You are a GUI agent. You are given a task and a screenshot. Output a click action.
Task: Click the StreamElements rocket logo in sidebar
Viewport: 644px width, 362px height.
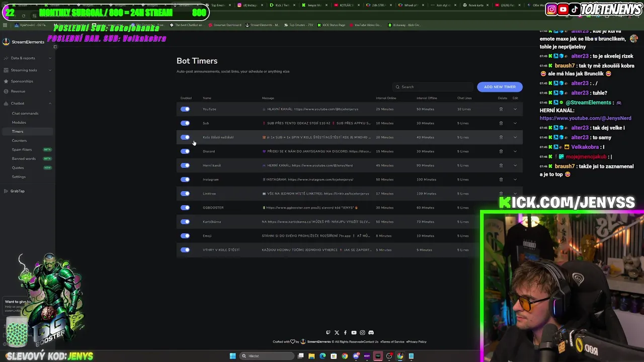coord(6,42)
